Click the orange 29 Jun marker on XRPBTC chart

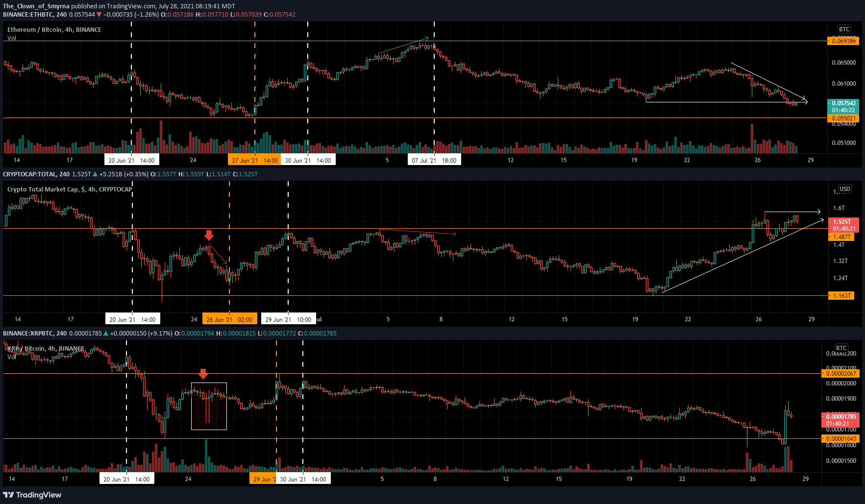coord(263,479)
